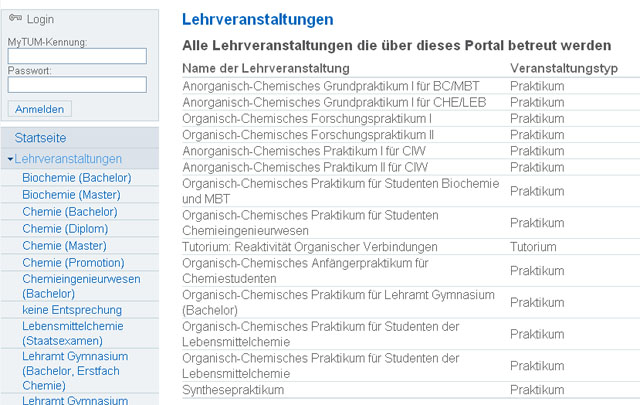Open Lehramt Gymnasium (Bachelor, Erstfach Chemie)
Viewport: 640px width, 405px height.
[75, 371]
